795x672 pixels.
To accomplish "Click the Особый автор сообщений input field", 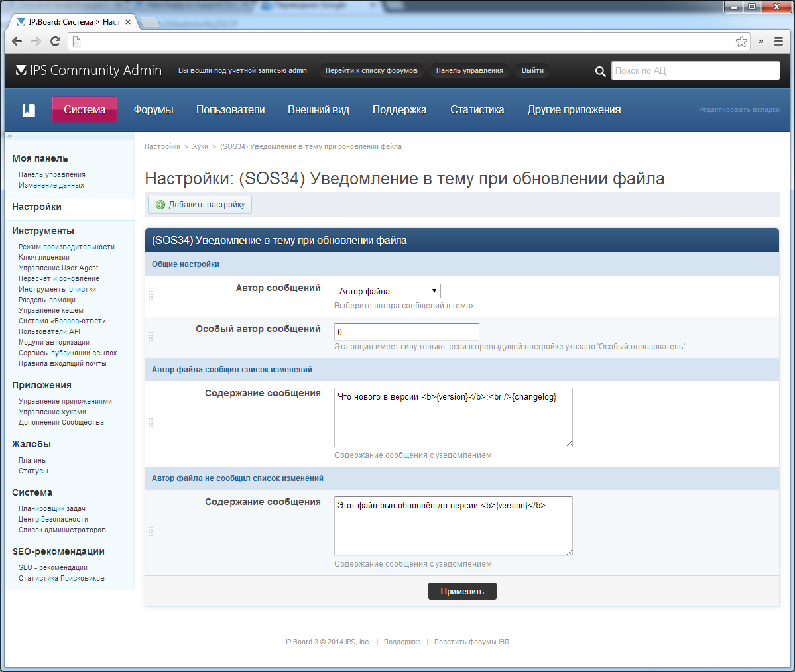I will tap(406, 332).
